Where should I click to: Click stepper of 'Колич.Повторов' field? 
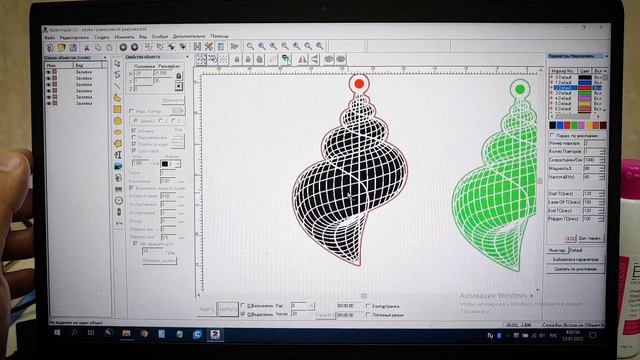coord(602,151)
